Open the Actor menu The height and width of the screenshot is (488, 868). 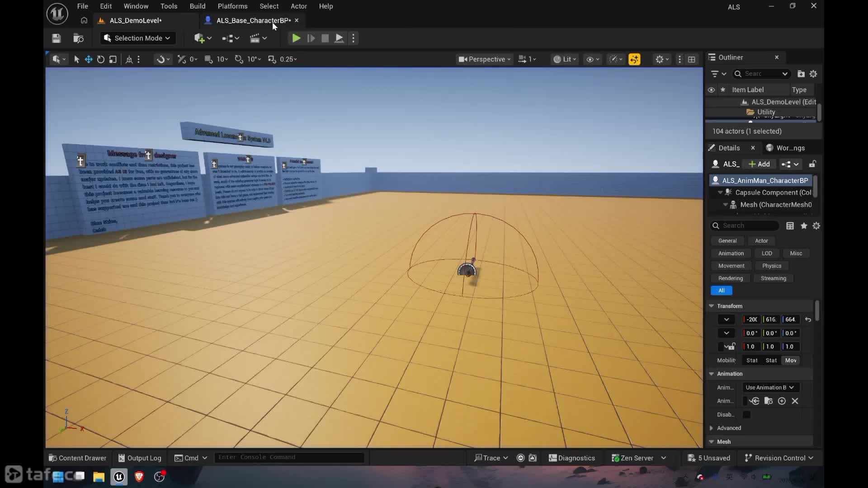pos(298,6)
